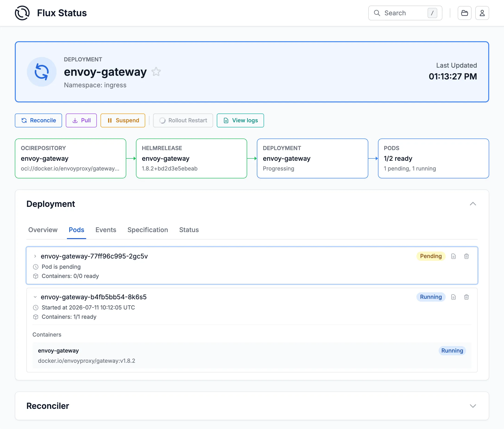The width and height of the screenshot is (504, 429).
Task: Focus the Search input field
Action: coord(405,13)
